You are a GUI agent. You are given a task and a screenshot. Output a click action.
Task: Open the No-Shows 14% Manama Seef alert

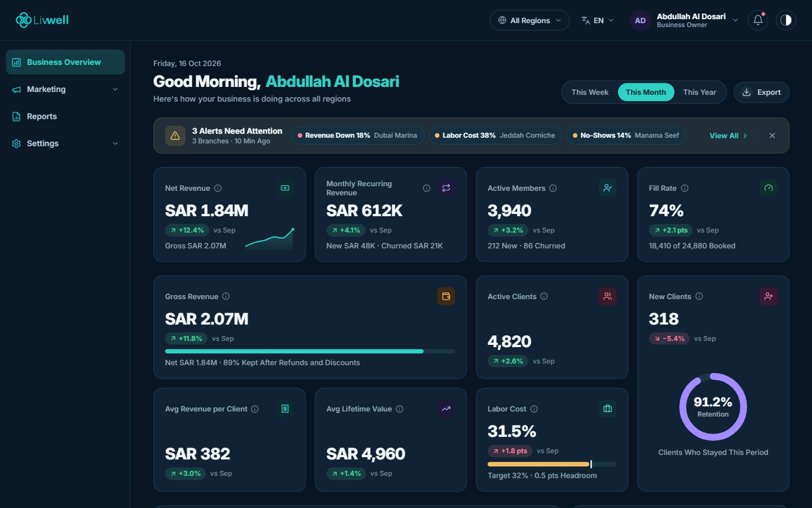pyautogui.click(x=626, y=135)
